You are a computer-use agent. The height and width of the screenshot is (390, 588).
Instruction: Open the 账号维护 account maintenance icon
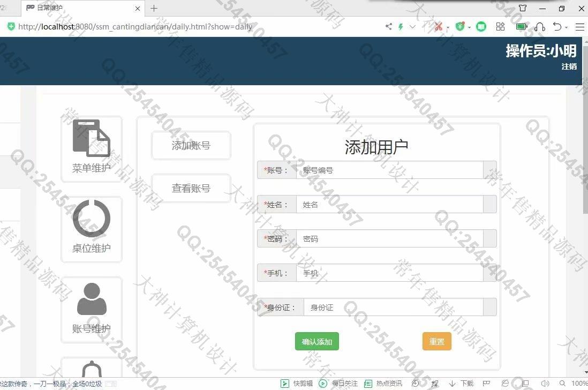(92, 309)
